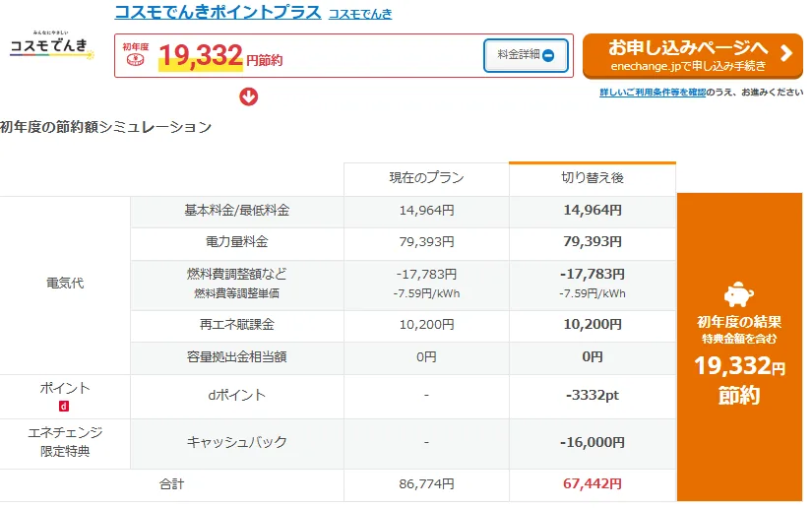Click the コスモでんき company logo
The height and width of the screenshot is (508, 812).
52,45
